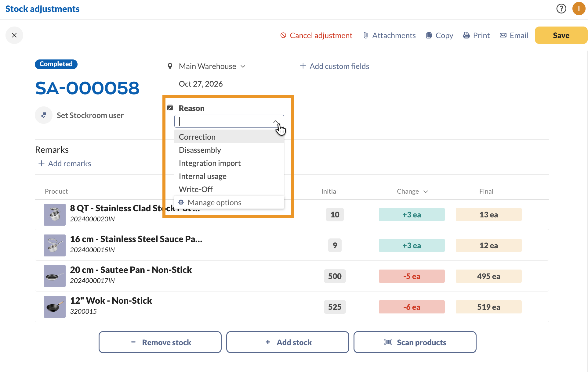The image size is (588, 372).
Task: Expand the Main Warehouse dropdown
Action: (x=243, y=66)
